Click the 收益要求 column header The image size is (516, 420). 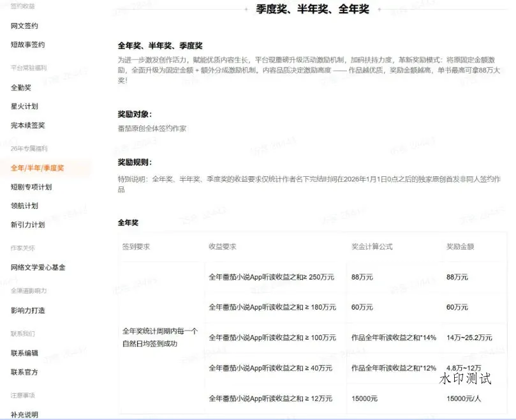(x=223, y=246)
